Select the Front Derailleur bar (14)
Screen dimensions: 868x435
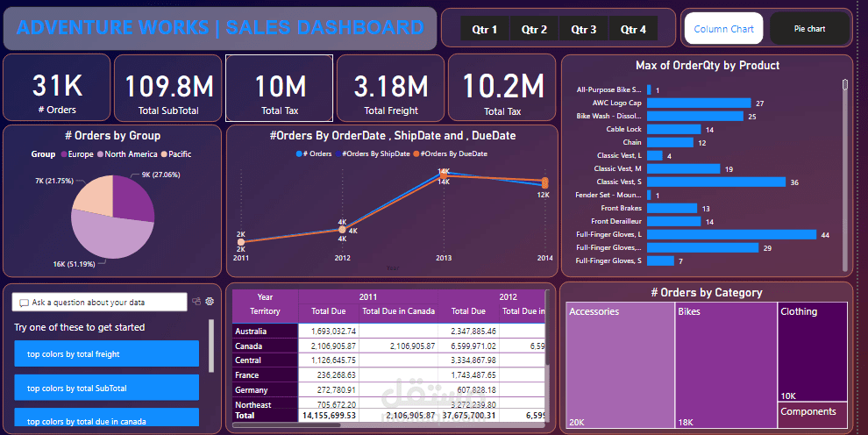pyautogui.click(x=673, y=221)
